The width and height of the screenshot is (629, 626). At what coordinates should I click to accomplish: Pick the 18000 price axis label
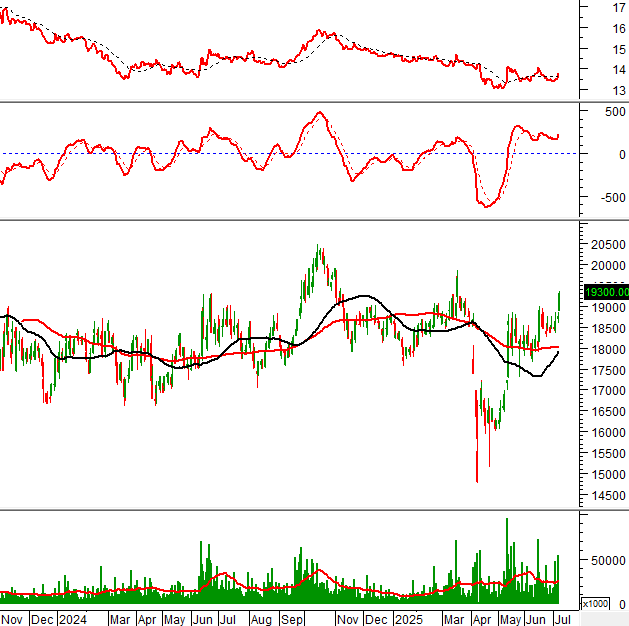click(608, 349)
